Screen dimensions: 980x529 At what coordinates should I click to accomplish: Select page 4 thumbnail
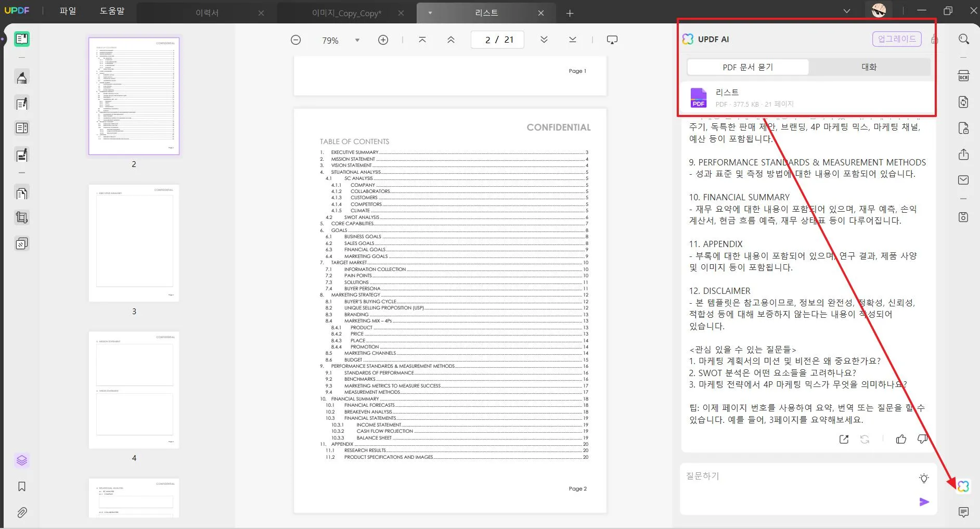[134, 390]
